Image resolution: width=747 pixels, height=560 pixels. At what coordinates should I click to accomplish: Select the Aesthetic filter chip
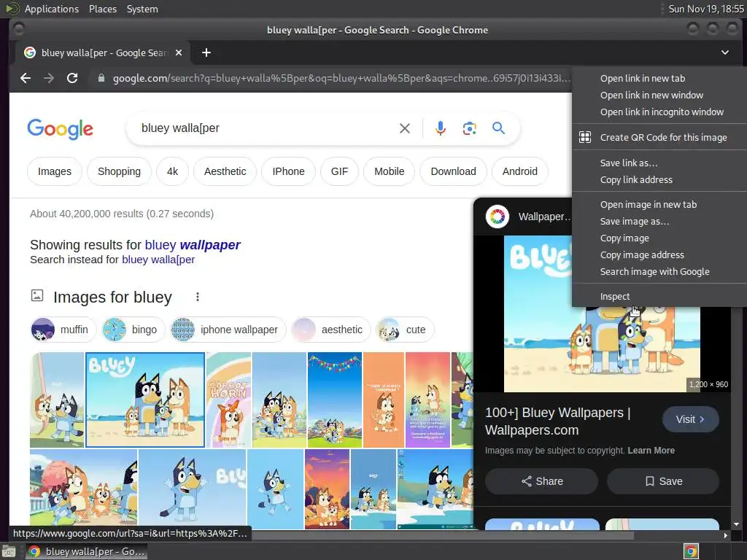click(225, 171)
